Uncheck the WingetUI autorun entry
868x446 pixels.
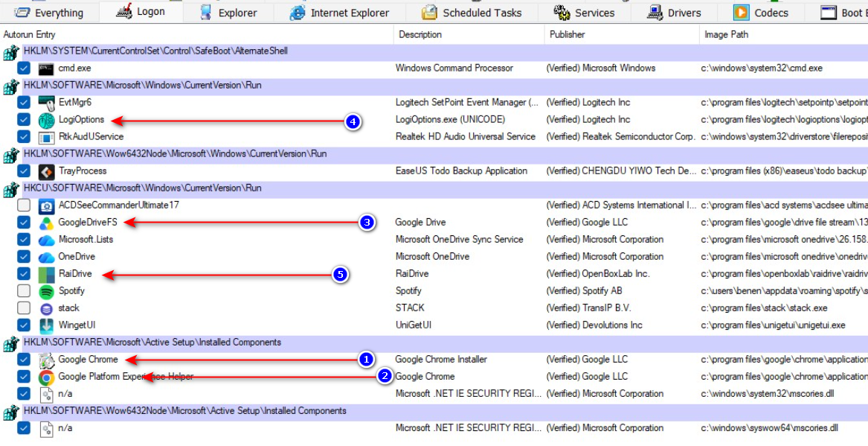23,325
